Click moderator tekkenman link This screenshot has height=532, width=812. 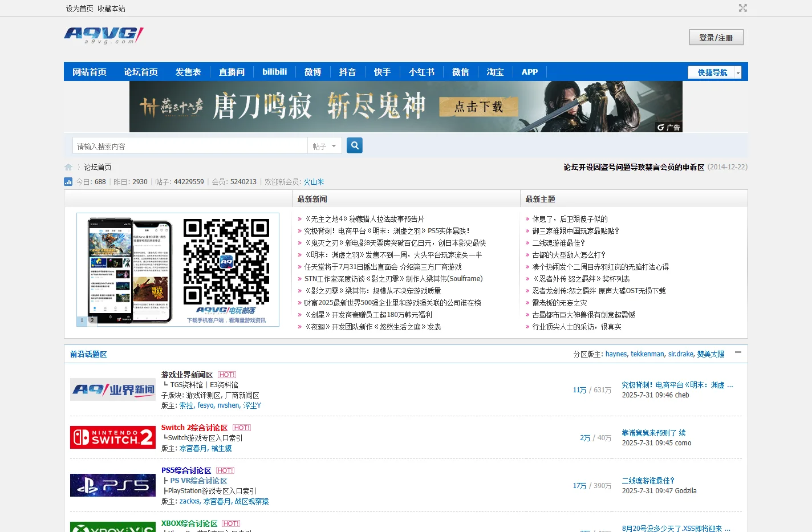[x=647, y=354]
